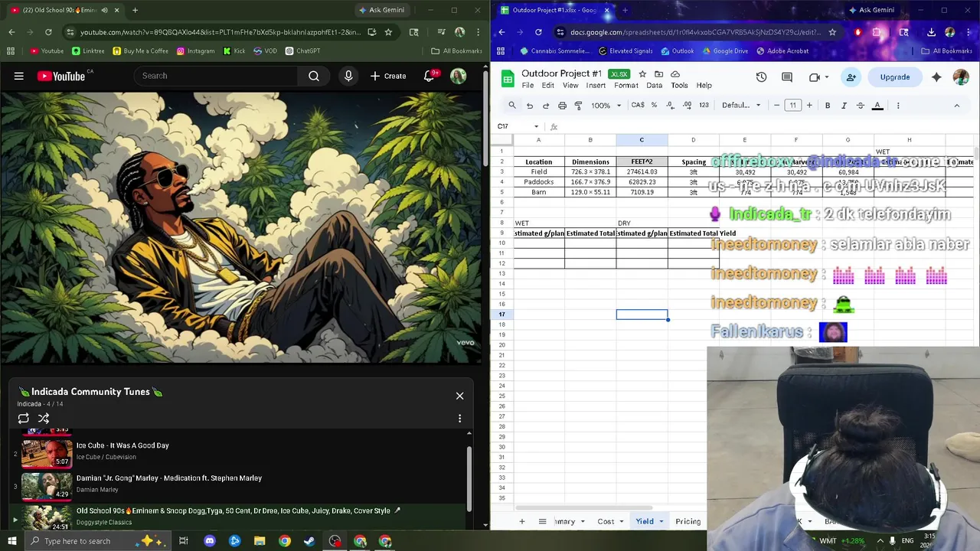Screen dimensions: 980x551
Task: Add a new sheet with the plus button
Action: point(522,521)
